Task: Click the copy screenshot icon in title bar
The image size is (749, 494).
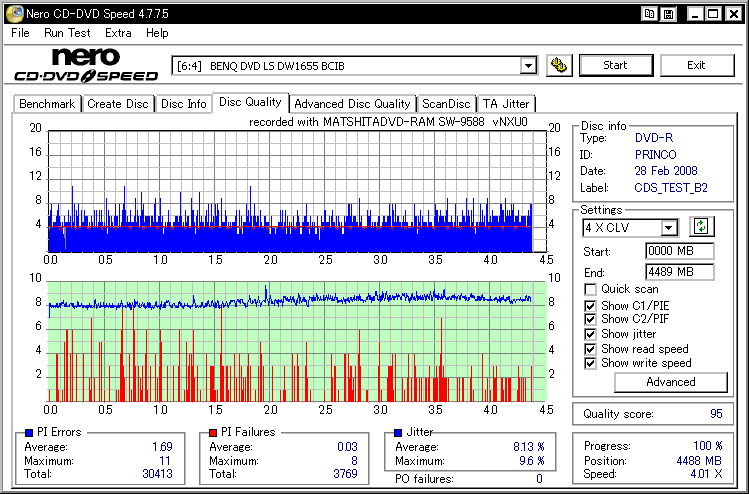Action: tap(650, 14)
